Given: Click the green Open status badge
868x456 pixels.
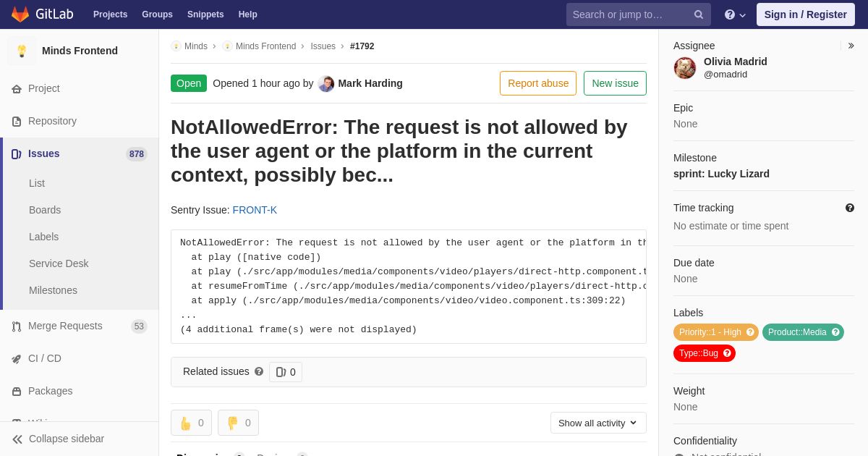Looking at the screenshot, I should tap(189, 83).
